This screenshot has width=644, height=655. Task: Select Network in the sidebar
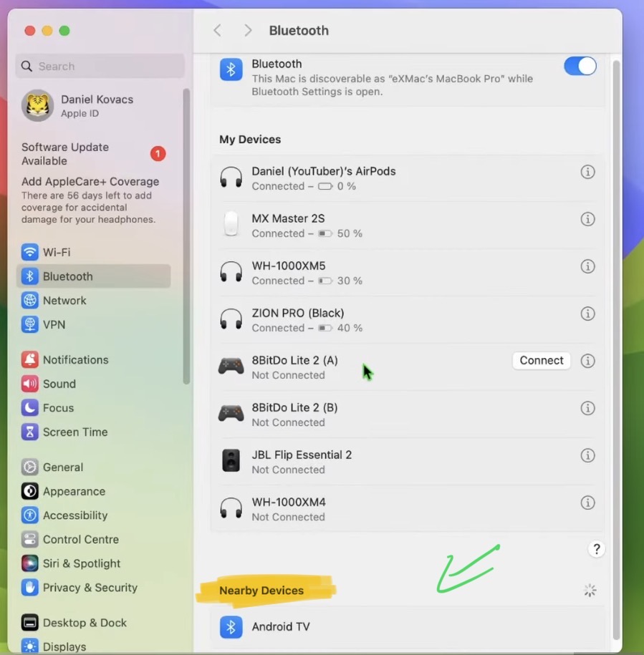point(64,301)
